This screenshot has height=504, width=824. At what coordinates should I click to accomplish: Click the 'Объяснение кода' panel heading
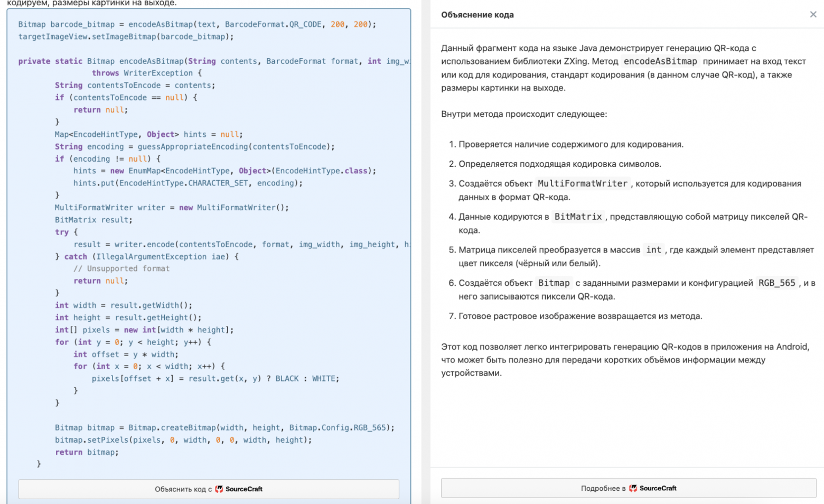[x=477, y=15]
